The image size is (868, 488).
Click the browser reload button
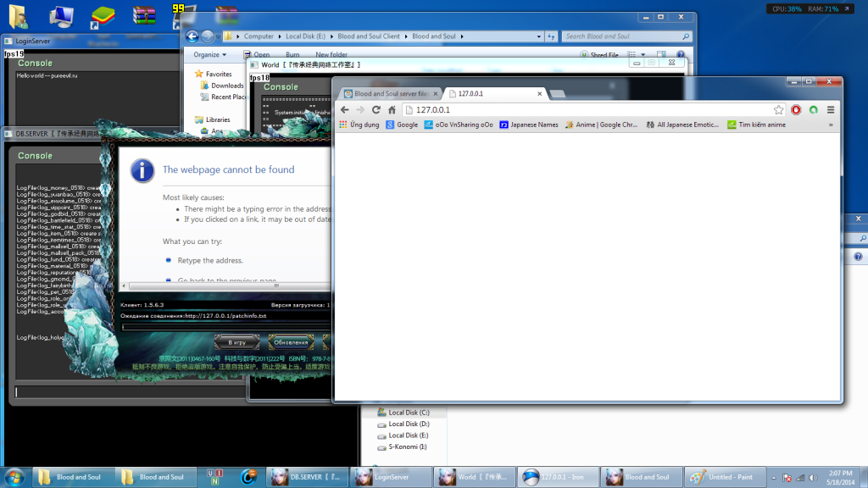(376, 110)
